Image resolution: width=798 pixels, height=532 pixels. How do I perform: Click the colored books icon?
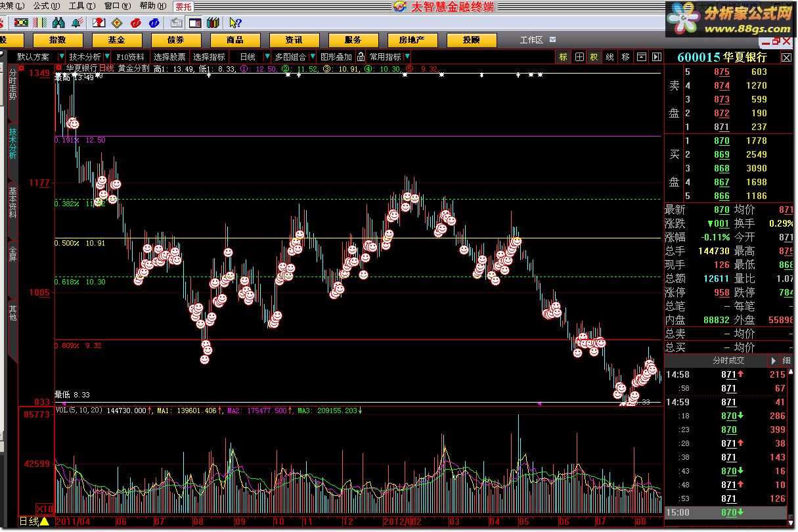pos(212,23)
